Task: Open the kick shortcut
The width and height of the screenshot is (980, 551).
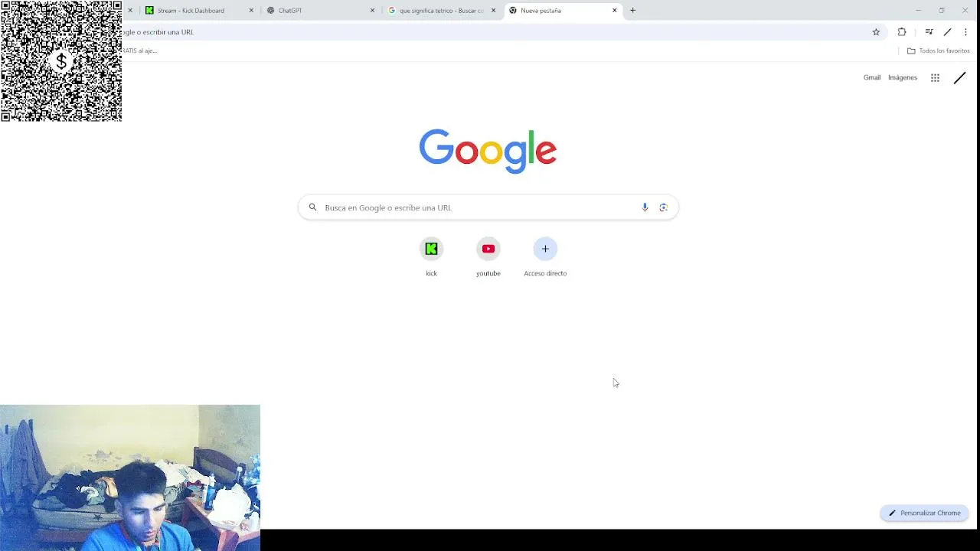Action: (x=431, y=257)
